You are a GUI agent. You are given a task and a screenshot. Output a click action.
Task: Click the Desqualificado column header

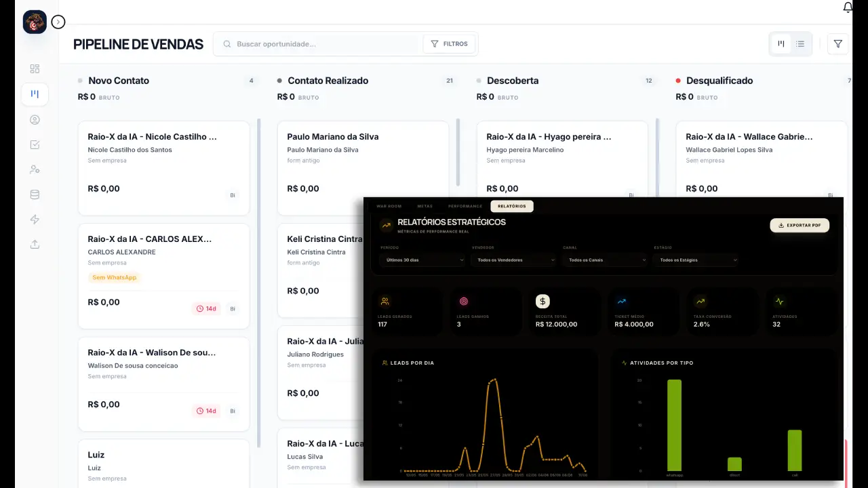(719, 81)
